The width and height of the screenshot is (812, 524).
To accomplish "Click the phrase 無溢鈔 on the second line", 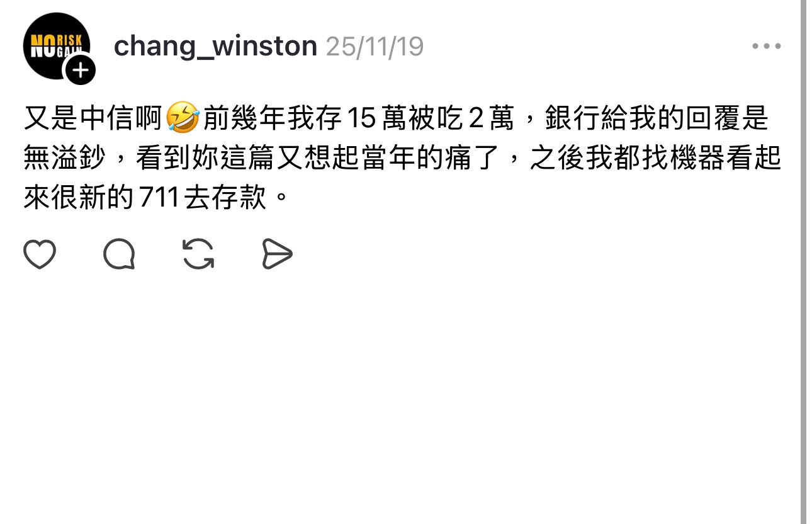I will pos(65,159).
